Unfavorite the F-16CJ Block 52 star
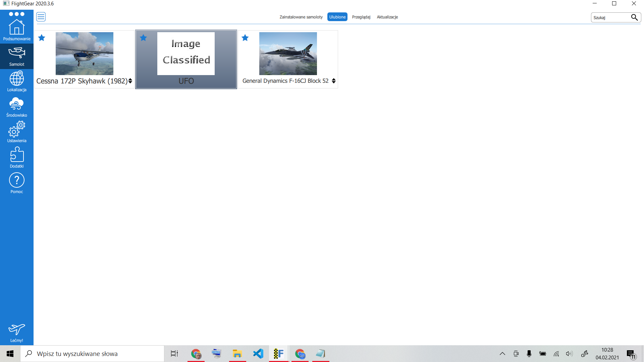The height and width of the screenshot is (362, 644). click(x=245, y=38)
